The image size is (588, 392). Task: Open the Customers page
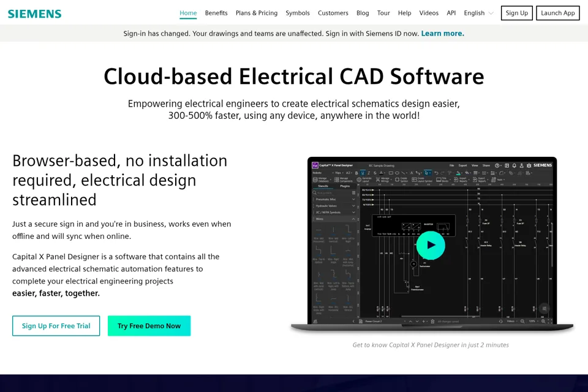pos(333,13)
